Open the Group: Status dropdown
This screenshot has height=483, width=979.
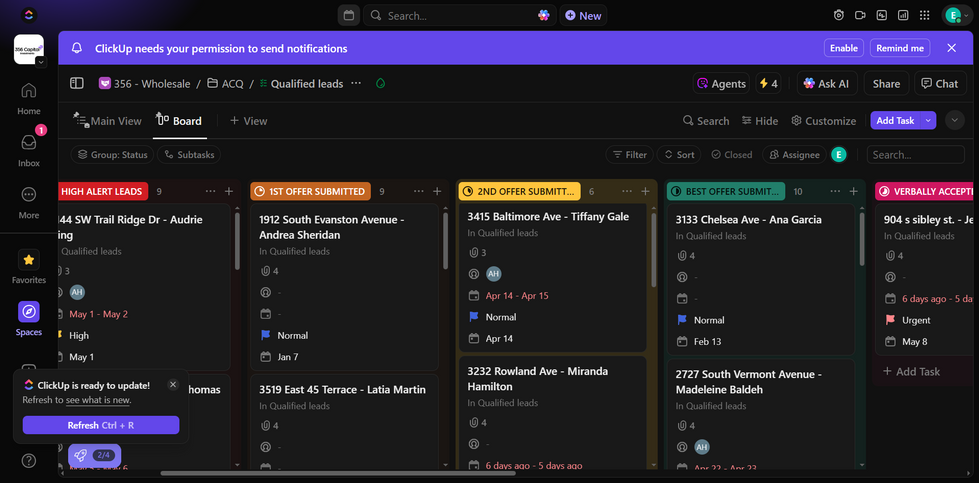[113, 155]
